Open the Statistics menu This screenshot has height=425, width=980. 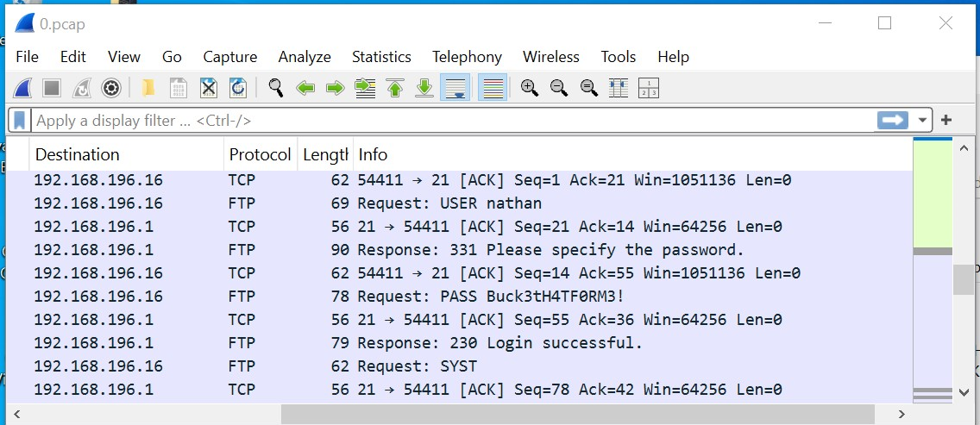[x=381, y=57]
